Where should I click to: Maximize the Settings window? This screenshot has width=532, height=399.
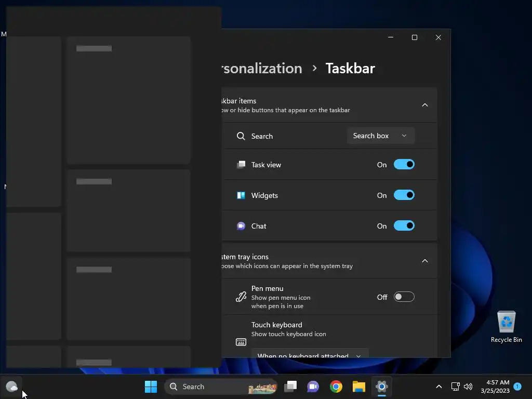[415, 37]
